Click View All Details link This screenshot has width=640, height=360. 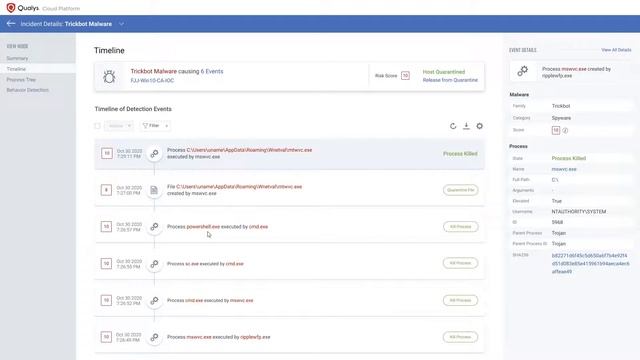click(616, 50)
